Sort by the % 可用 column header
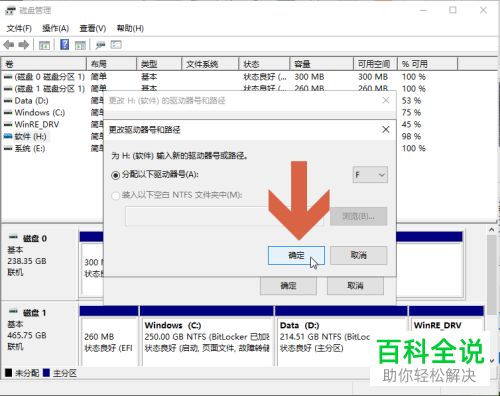The image size is (500, 396). coord(428,64)
